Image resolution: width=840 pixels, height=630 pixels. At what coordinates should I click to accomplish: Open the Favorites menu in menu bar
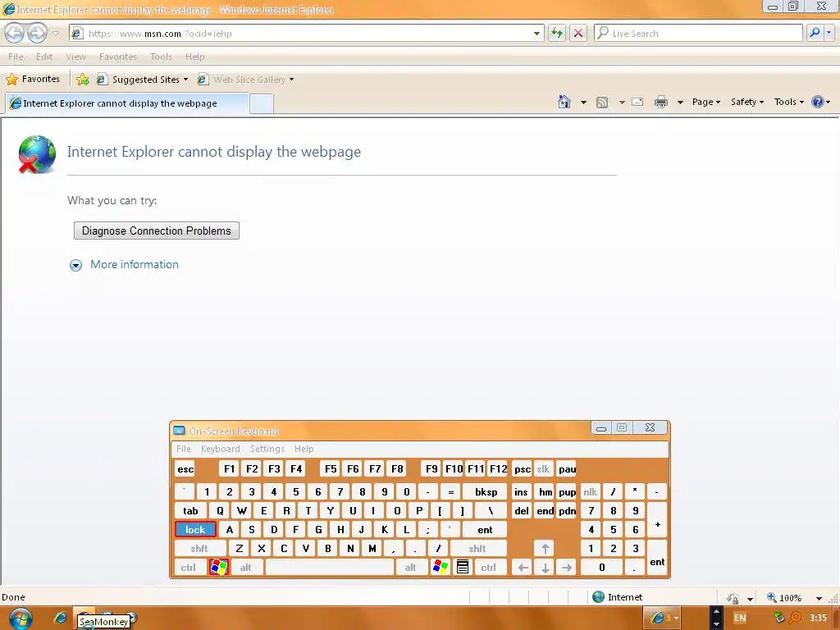pyautogui.click(x=118, y=57)
